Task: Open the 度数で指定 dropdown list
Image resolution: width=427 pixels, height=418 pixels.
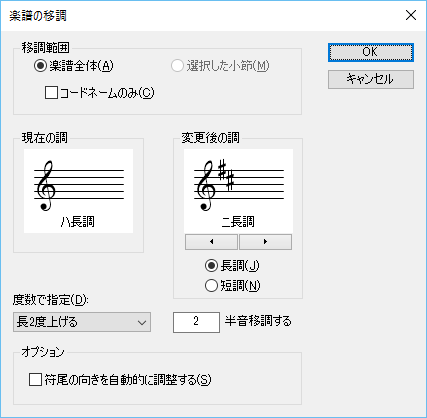Action: pyautogui.click(x=82, y=322)
